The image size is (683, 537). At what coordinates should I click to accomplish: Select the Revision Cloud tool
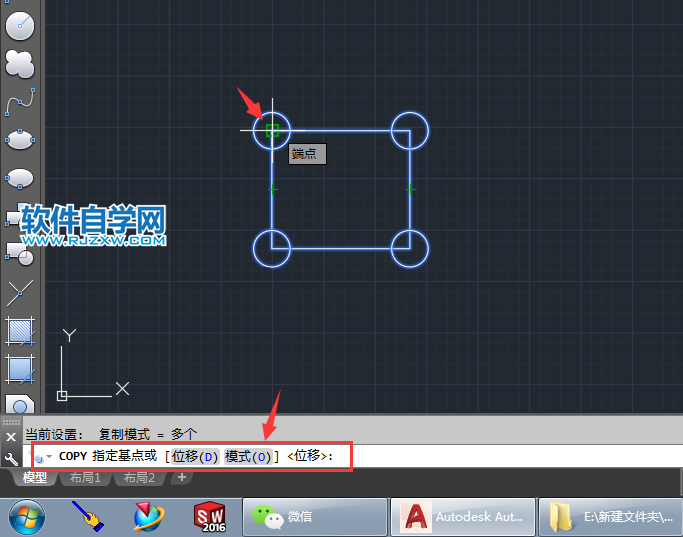pyautogui.click(x=20, y=64)
